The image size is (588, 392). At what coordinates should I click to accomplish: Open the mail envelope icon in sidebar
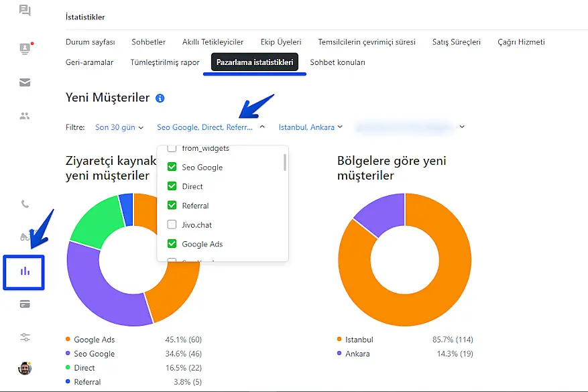click(25, 82)
